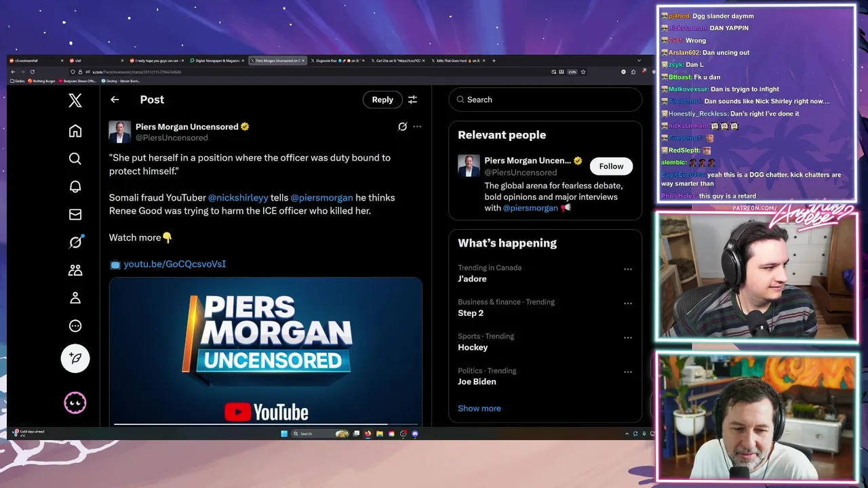Switch to Digital Newspaper & Magazine tab
The width and height of the screenshot is (868, 488).
click(216, 60)
